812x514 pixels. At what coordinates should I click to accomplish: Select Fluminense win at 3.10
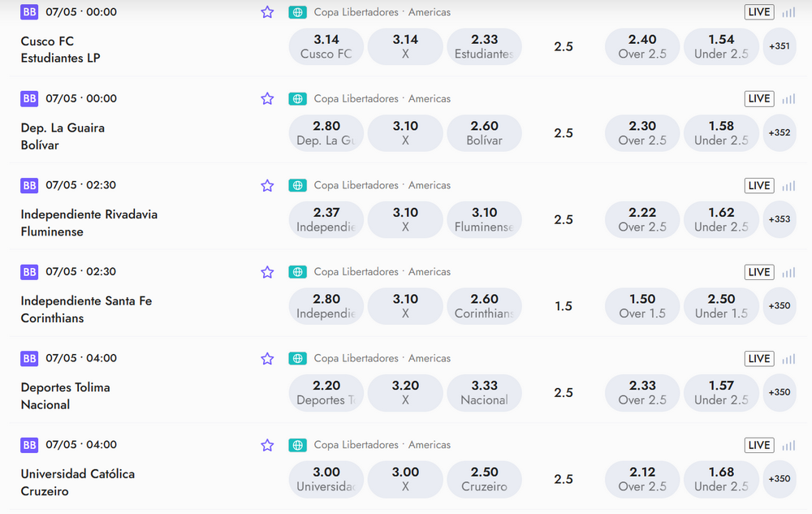pos(484,219)
